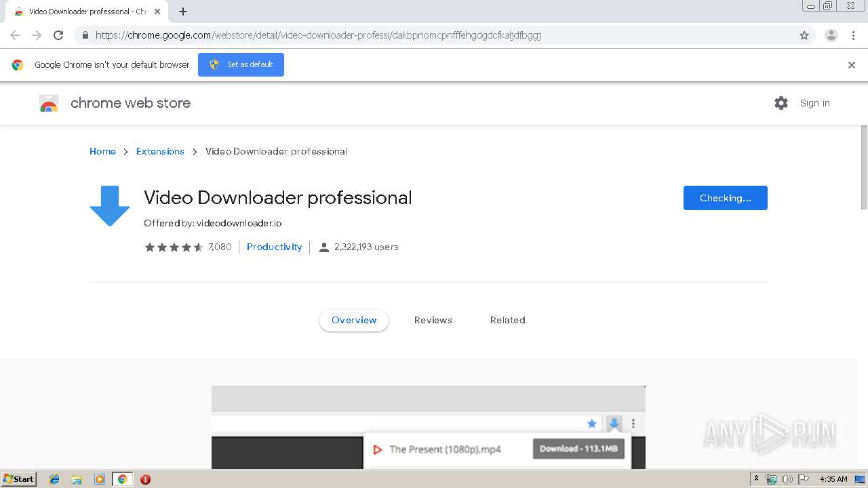Go back with the browser back arrow
The image size is (868, 488).
[15, 35]
